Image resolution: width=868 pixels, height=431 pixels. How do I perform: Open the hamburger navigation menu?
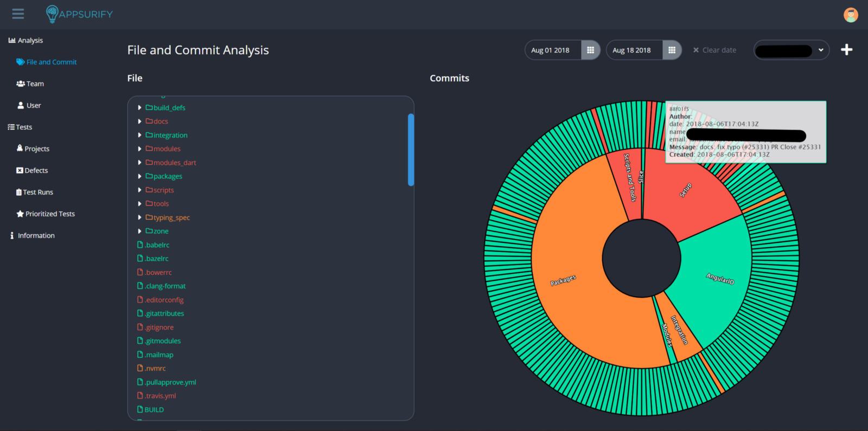(x=18, y=14)
